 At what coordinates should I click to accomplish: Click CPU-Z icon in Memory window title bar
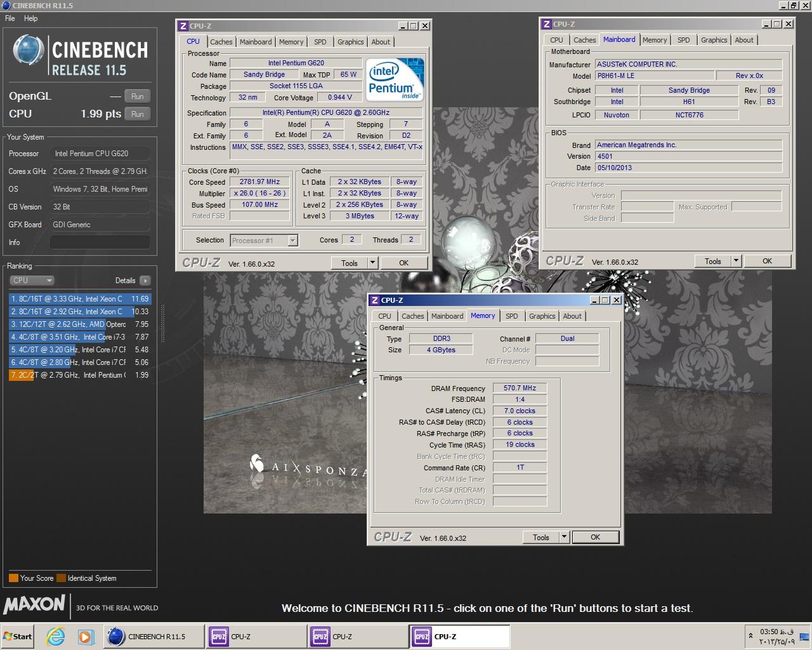(375, 300)
